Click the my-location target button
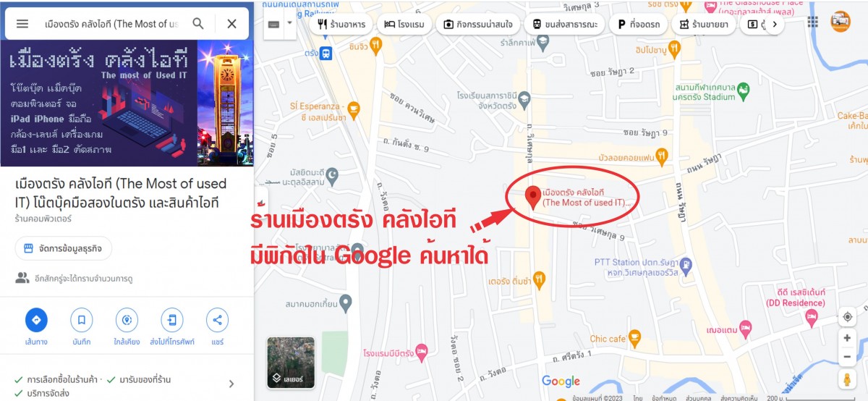Viewport: 868px width, 401px height. click(x=847, y=317)
